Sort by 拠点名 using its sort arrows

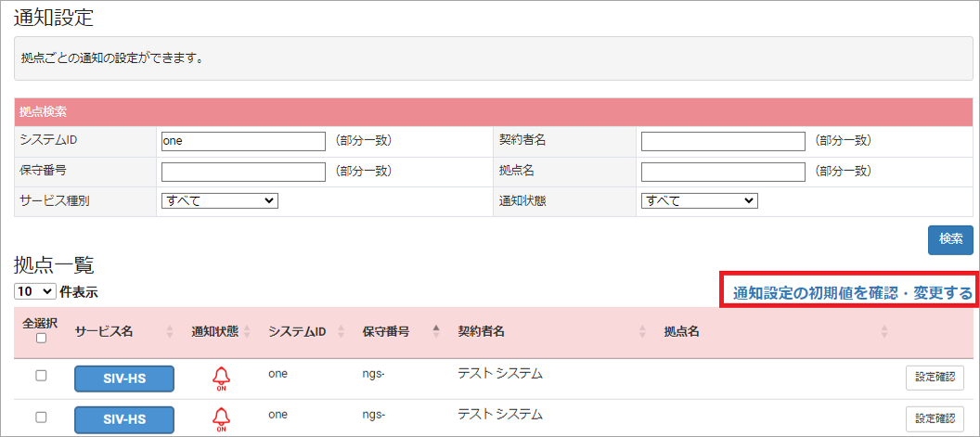[x=883, y=332]
